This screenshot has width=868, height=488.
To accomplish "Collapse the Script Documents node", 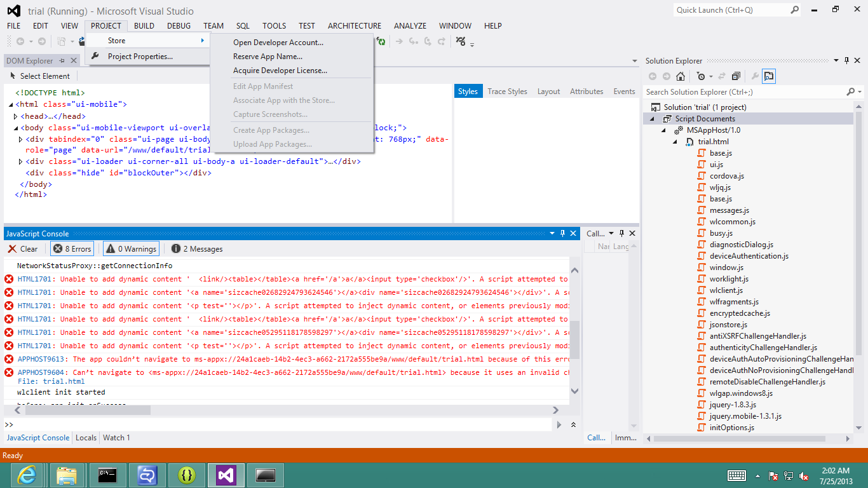I will pyautogui.click(x=653, y=119).
